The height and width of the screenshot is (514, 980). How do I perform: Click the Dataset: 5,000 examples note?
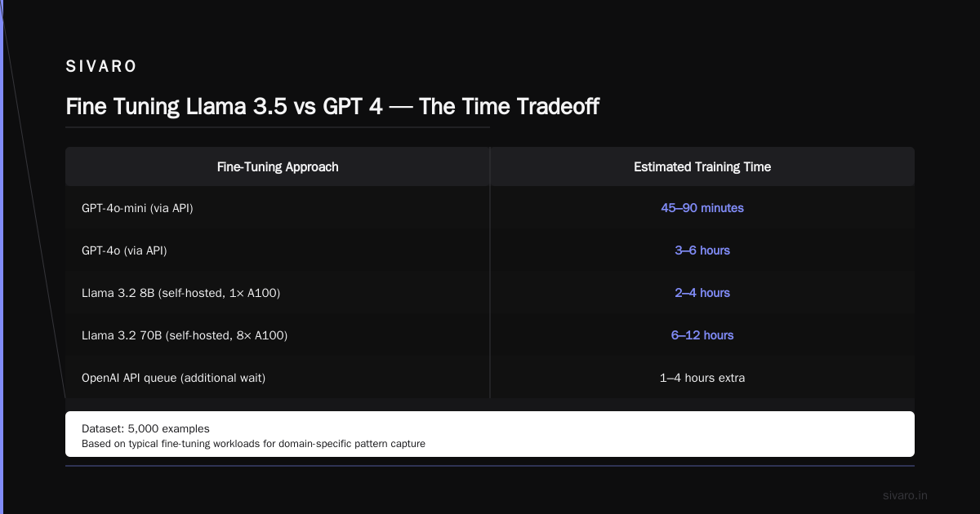pos(145,428)
